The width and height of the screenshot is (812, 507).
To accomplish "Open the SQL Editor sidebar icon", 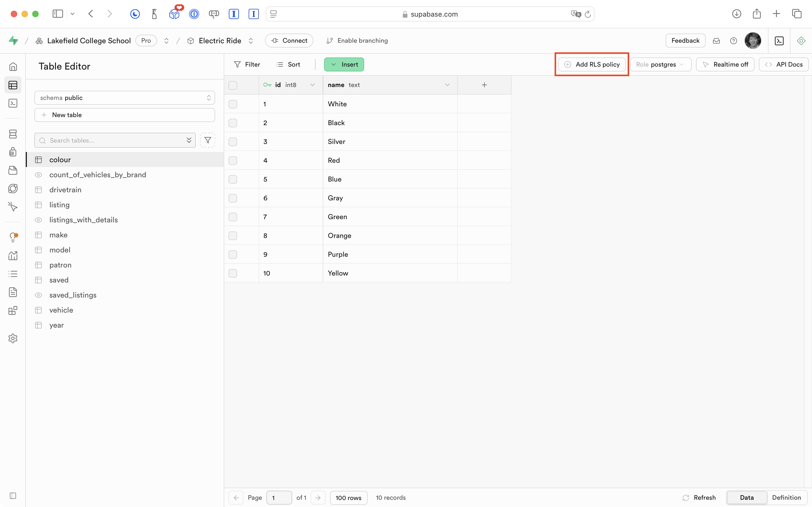I will pos(13,103).
